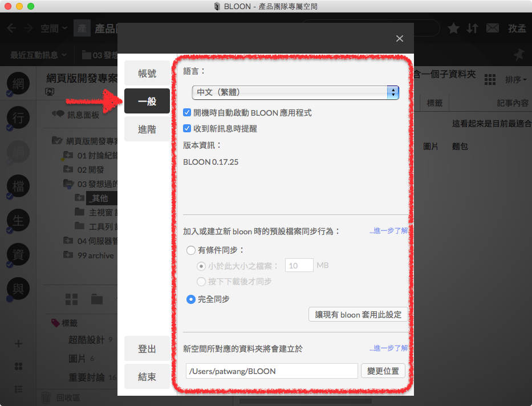
Task: Open the 回收區 trash bin
Action: (61, 397)
